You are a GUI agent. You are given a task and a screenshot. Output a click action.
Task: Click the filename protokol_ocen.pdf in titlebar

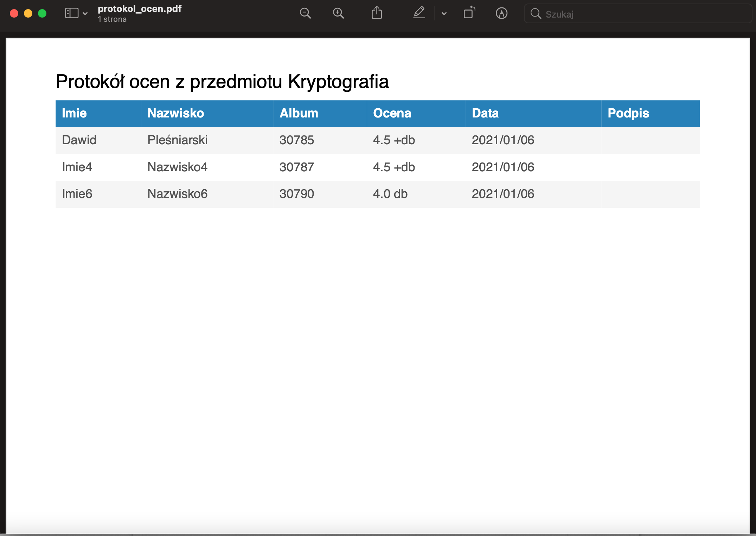coord(140,9)
